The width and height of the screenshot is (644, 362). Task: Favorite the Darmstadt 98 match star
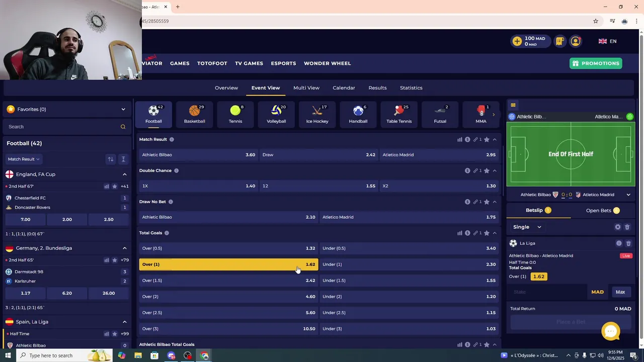click(x=115, y=260)
